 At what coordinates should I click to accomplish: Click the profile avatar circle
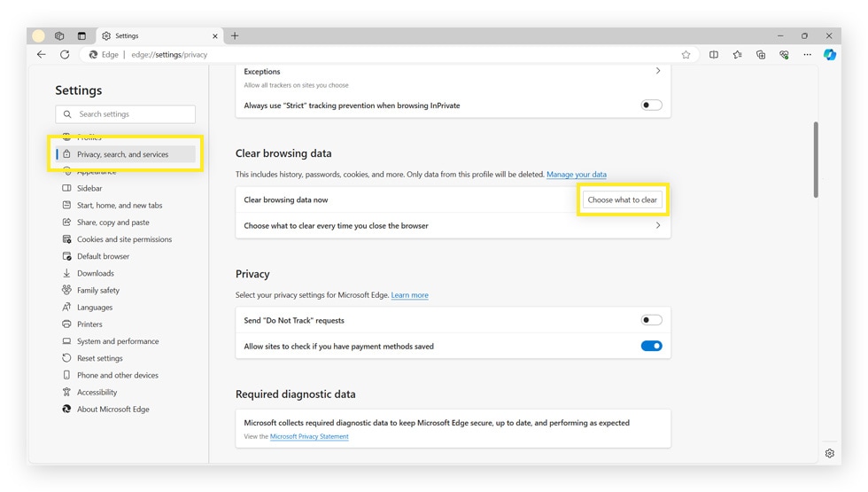click(38, 35)
